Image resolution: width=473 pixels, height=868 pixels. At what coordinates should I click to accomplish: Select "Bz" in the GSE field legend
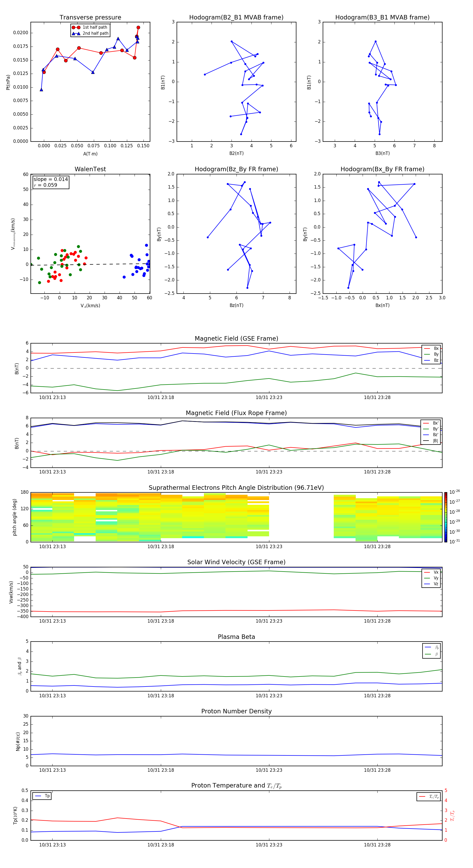(x=431, y=360)
